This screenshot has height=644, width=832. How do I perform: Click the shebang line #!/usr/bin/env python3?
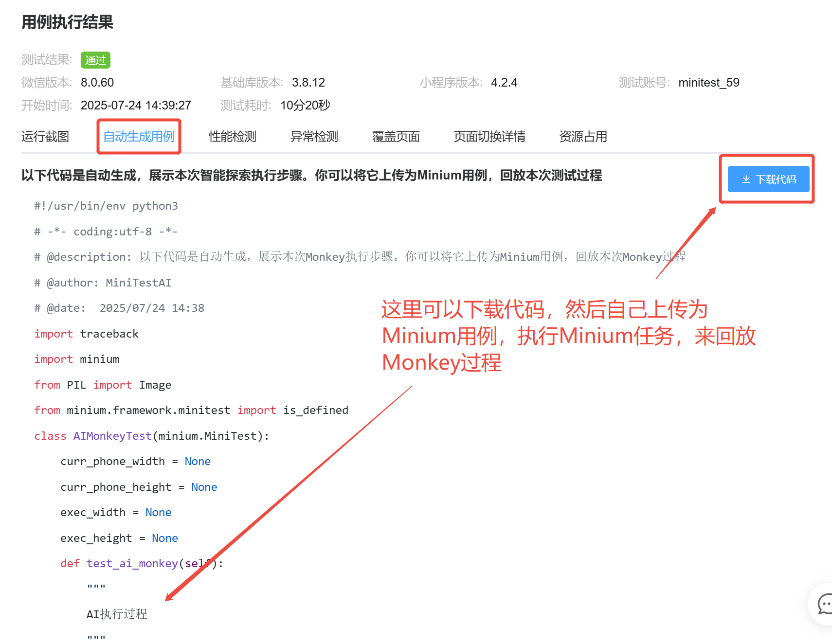coord(106,206)
